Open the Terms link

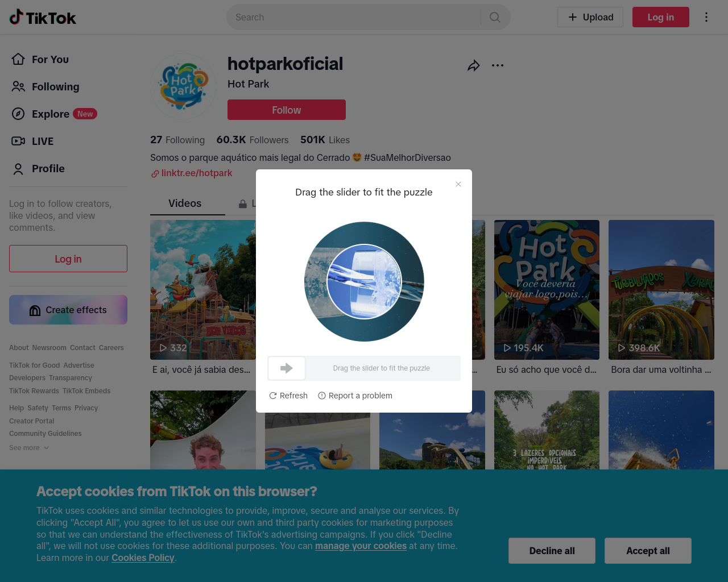61,408
